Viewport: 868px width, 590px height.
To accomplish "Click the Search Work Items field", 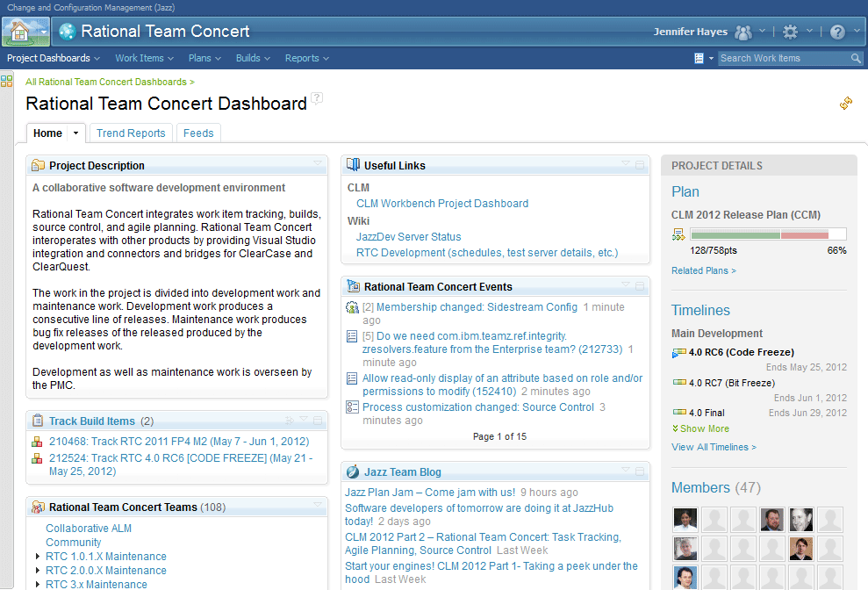I will tap(784, 58).
